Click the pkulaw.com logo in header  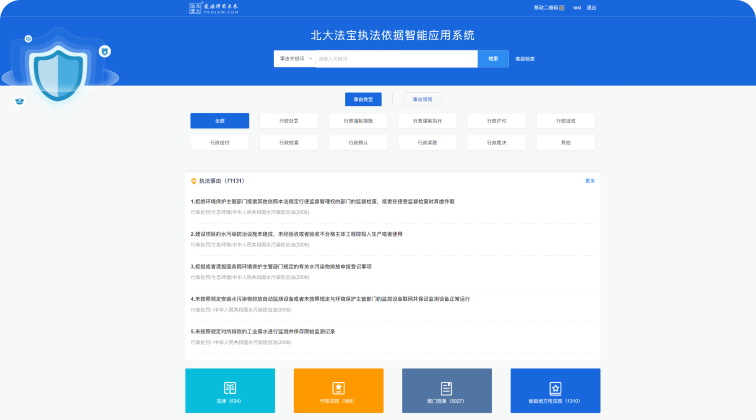coord(214,8)
